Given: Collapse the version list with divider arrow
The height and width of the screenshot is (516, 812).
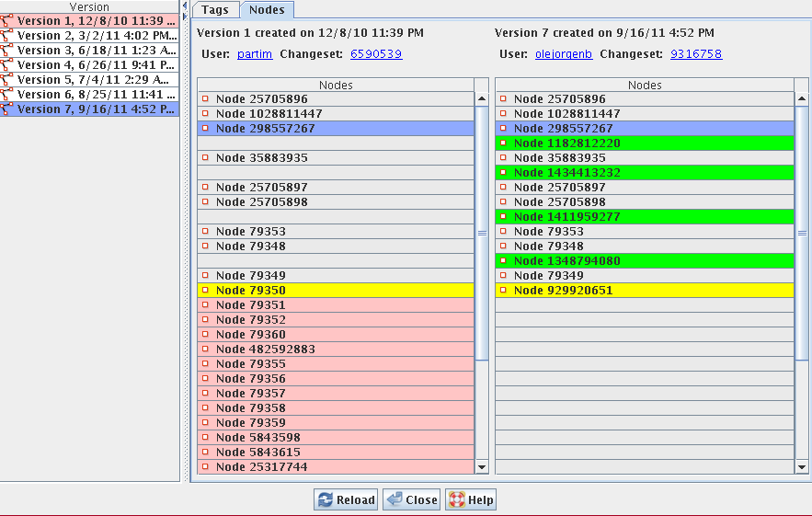Looking at the screenshot, I should click(185, 5).
